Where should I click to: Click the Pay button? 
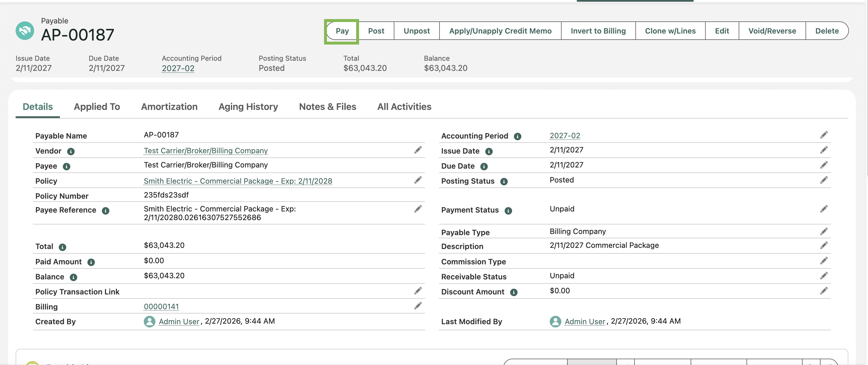pos(342,31)
